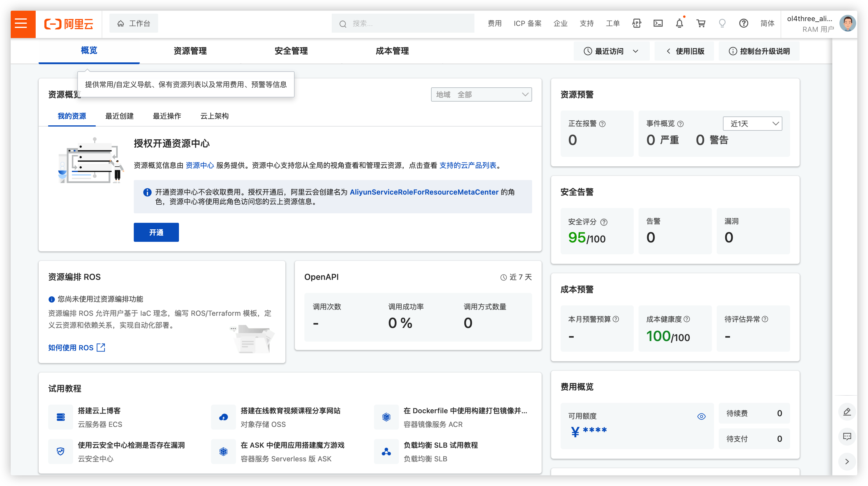Click the user avatar picture
This screenshot has height=486, width=868.
(847, 23)
